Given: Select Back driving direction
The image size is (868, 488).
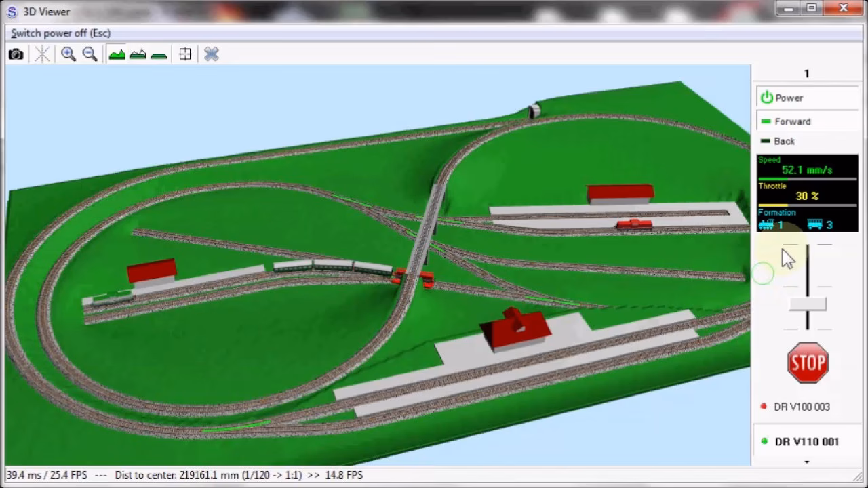Looking at the screenshot, I should coord(784,141).
